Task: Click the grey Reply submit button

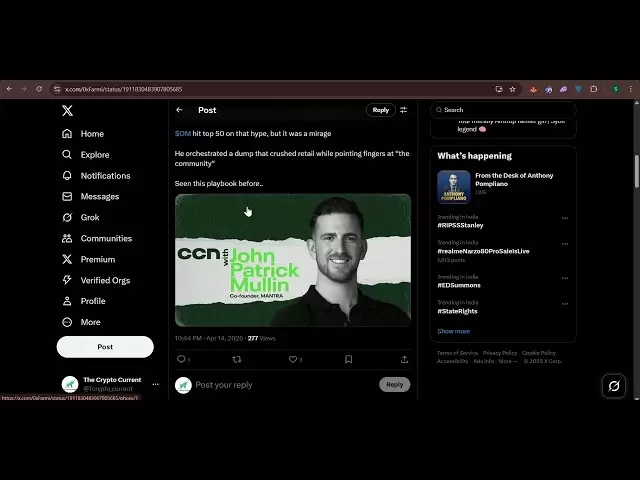Action: tap(394, 384)
